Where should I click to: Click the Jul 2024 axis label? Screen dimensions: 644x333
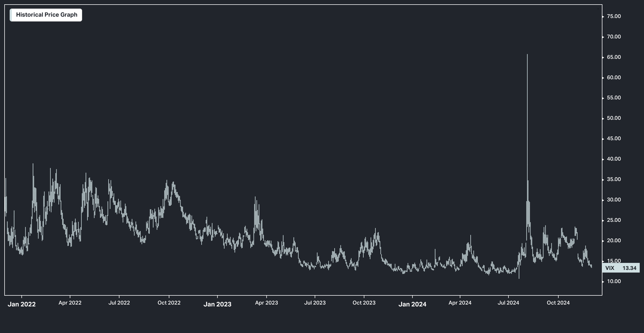pyautogui.click(x=508, y=303)
